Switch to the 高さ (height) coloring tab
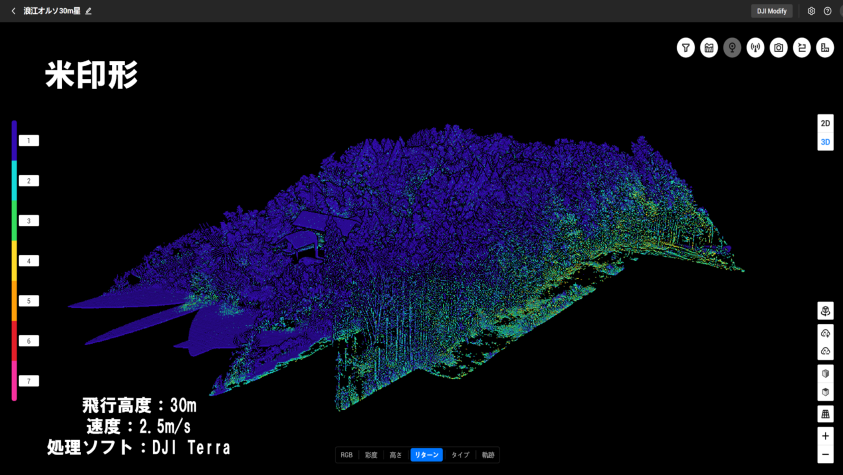 (x=396, y=455)
